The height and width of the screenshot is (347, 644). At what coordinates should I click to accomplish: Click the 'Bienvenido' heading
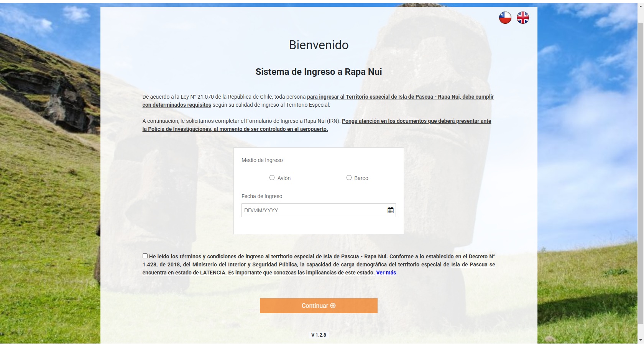point(319,45)
